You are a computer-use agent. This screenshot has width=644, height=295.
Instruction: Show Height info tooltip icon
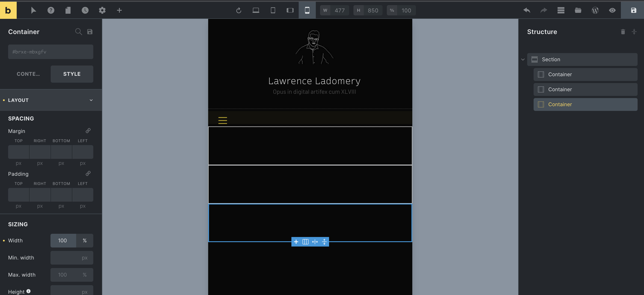pyautogui.click(x=28, y=291)
